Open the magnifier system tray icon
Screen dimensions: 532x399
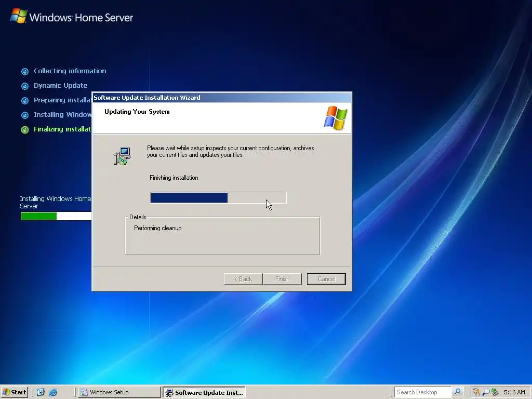486,392
